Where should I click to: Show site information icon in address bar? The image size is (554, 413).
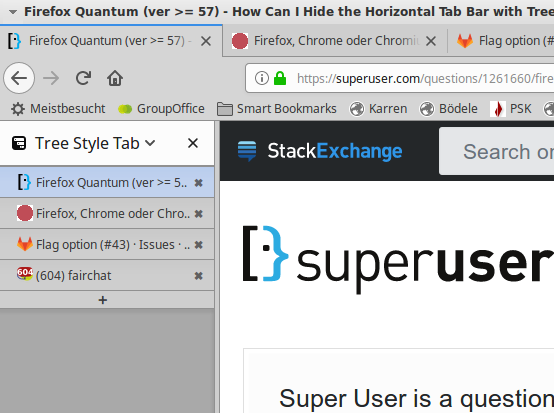pyautogui.click(x=261, y=78)
